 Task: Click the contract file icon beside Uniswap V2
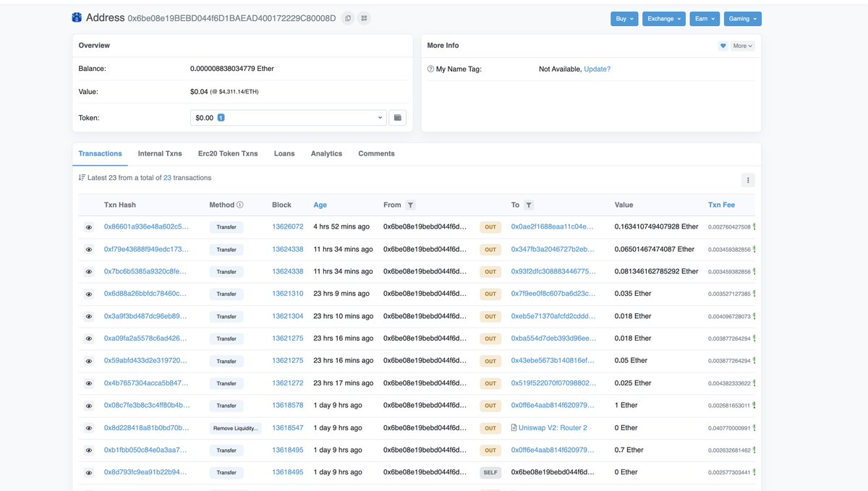coord(514,428)
